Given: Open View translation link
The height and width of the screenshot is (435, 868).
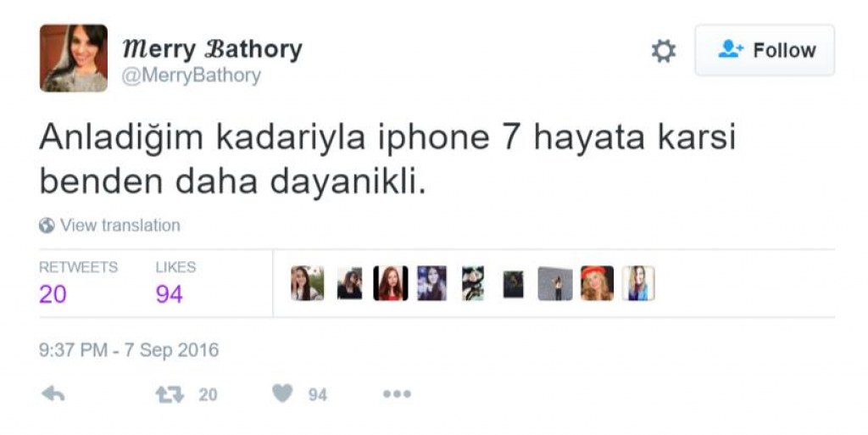Looking at the screenshot, I should 120,226.
